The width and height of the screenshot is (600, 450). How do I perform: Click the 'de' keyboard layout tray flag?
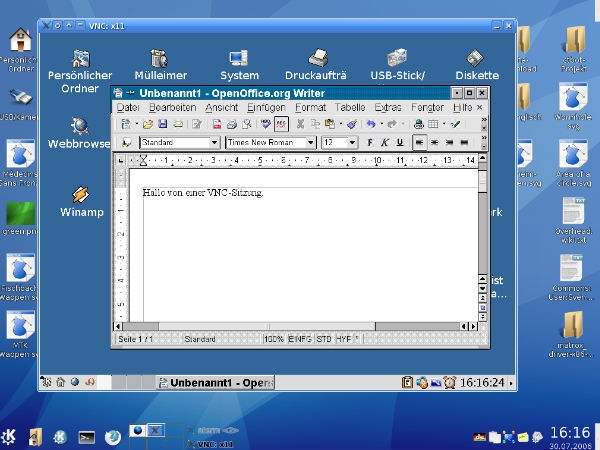pyautogui.click(x=479, y=437)
